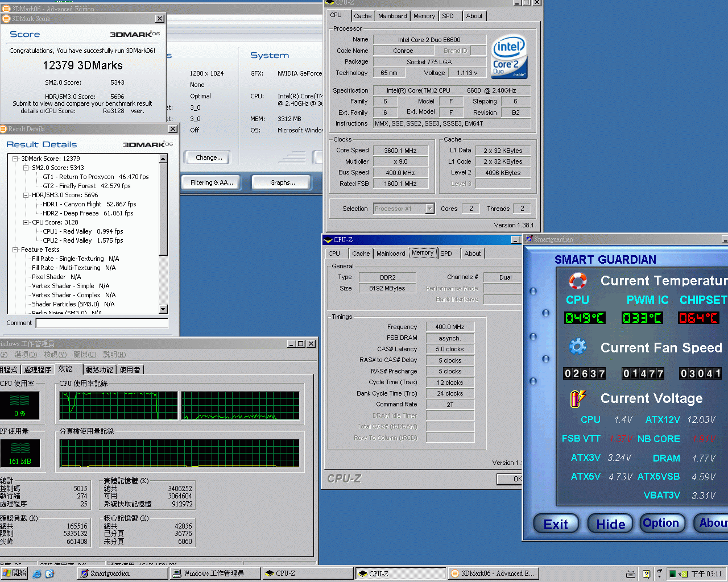Image resolution: width=728 pixels, height=582 pixels.
Task: Switch to the SPD tab in CPU-Z Memory window
Action: [x=446, y=253]
